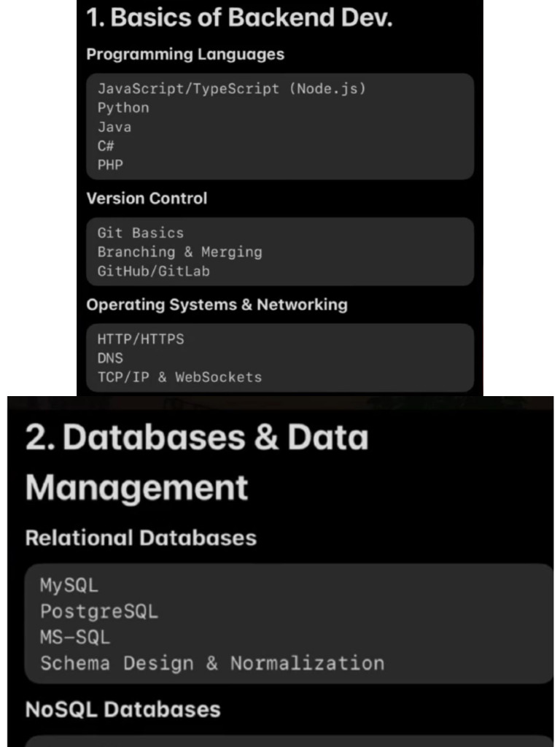Click the PHP entry

click(110, 165)
